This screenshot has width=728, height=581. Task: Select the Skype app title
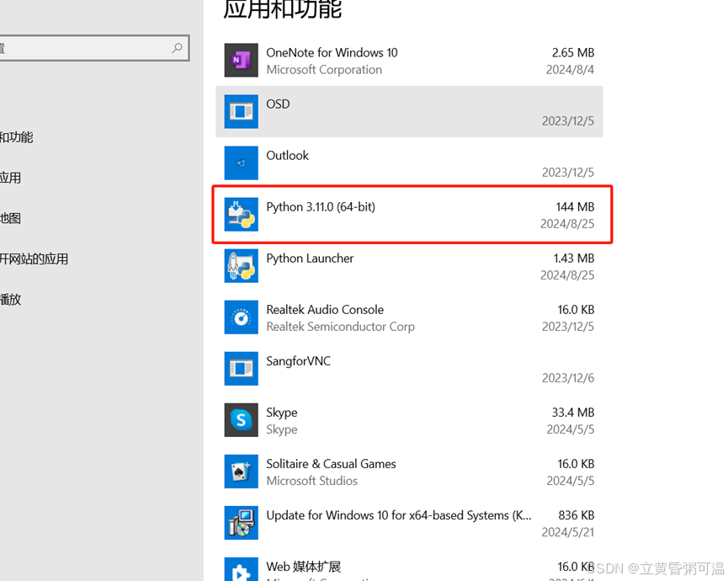[x=282, y=413]
